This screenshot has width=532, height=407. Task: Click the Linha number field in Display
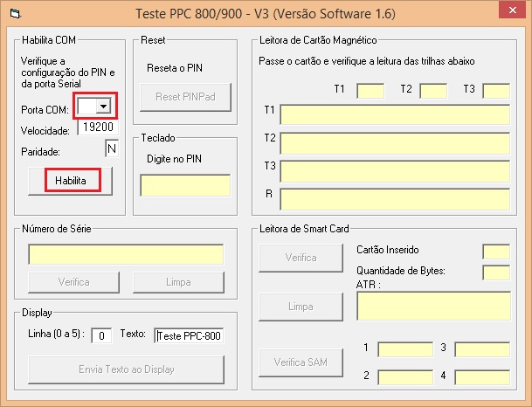point(101,335)
